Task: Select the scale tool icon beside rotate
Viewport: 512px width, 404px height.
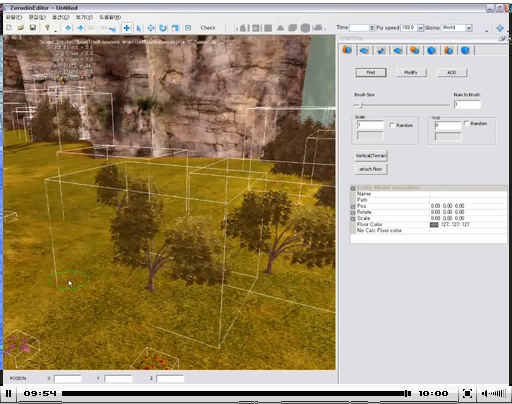Action: click(x=175, y=28)
